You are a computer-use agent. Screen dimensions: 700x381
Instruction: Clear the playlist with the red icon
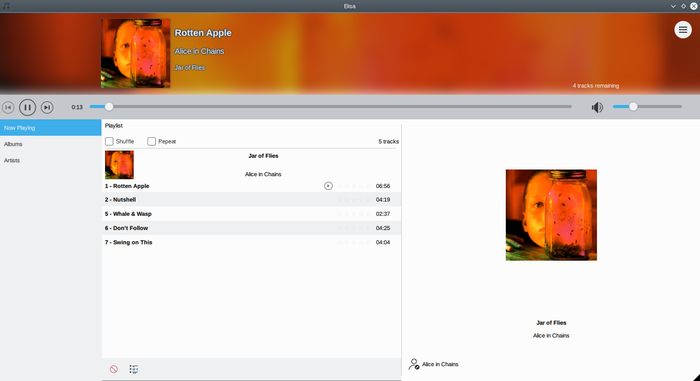114,369
